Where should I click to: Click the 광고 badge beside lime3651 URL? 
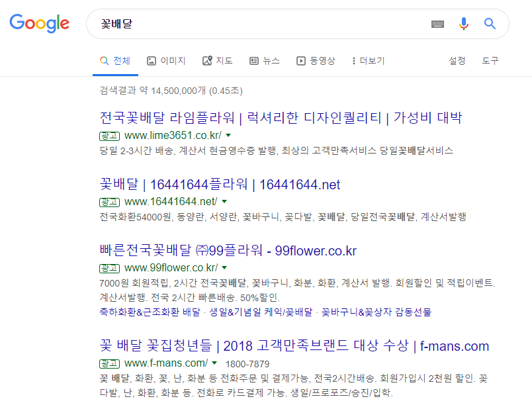tap(109, 136)
